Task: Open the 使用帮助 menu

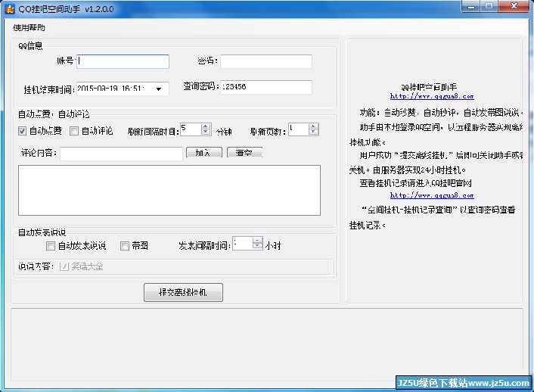Action: tap(29, 27)
